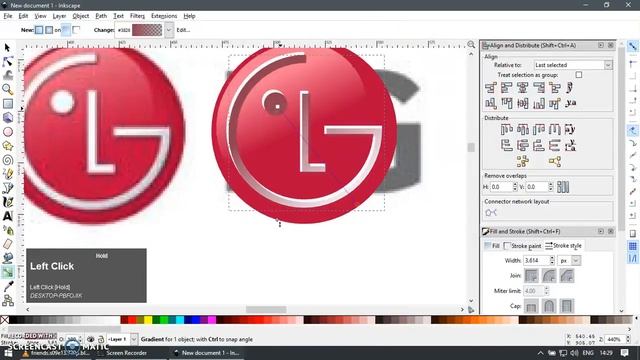Choose butt cap style
The image size is (640, 360).
[x=531, y=306]
